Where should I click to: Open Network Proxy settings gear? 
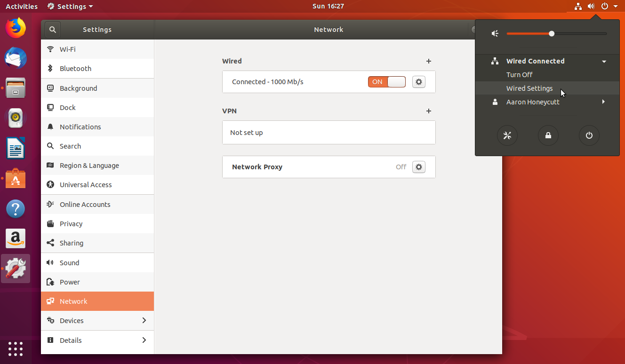[x=418, y=166]
